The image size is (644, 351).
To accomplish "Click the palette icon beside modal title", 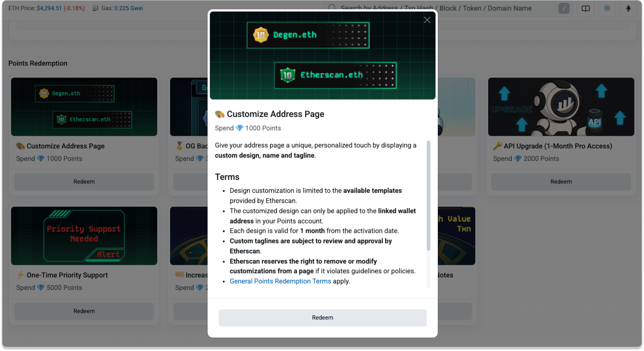I will (220, 114).
